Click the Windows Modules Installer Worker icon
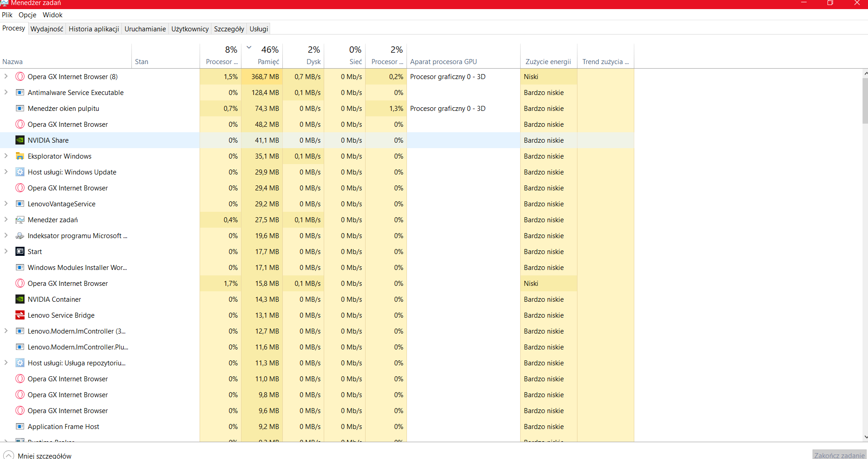The height and width of the screenshot is (459, 868). coord(20,268)
